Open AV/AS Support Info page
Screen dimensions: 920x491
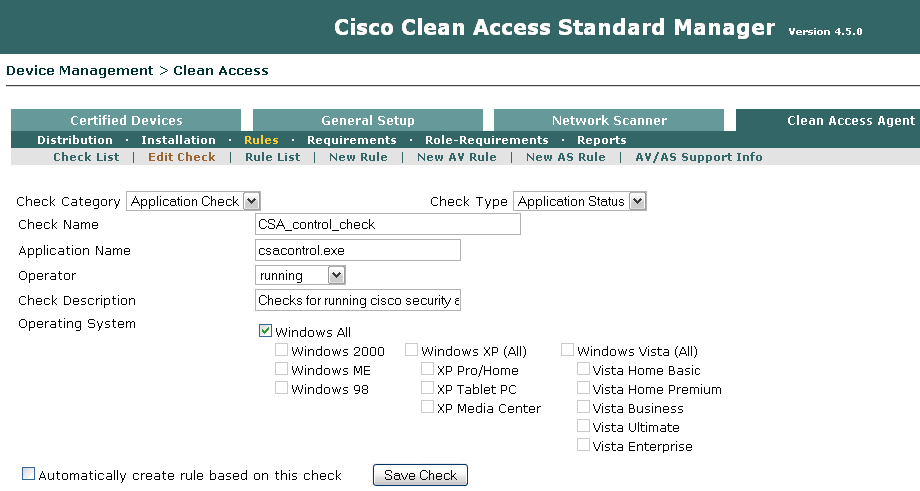(699, 157)
